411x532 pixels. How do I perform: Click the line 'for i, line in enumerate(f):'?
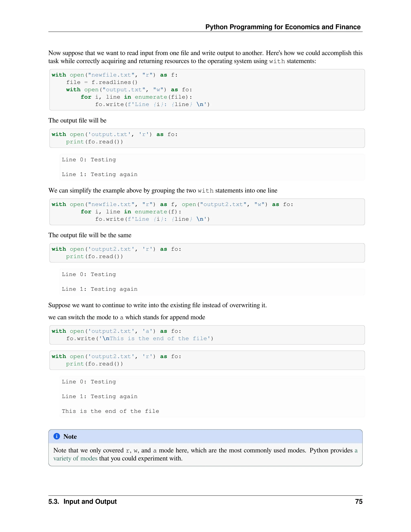tap(131, 212)
